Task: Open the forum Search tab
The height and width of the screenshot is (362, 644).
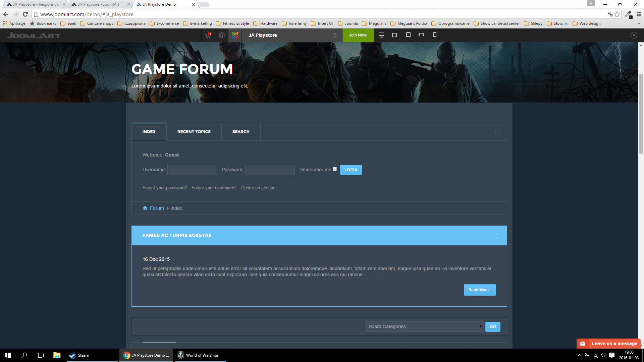Action: [x=241, y=132]
